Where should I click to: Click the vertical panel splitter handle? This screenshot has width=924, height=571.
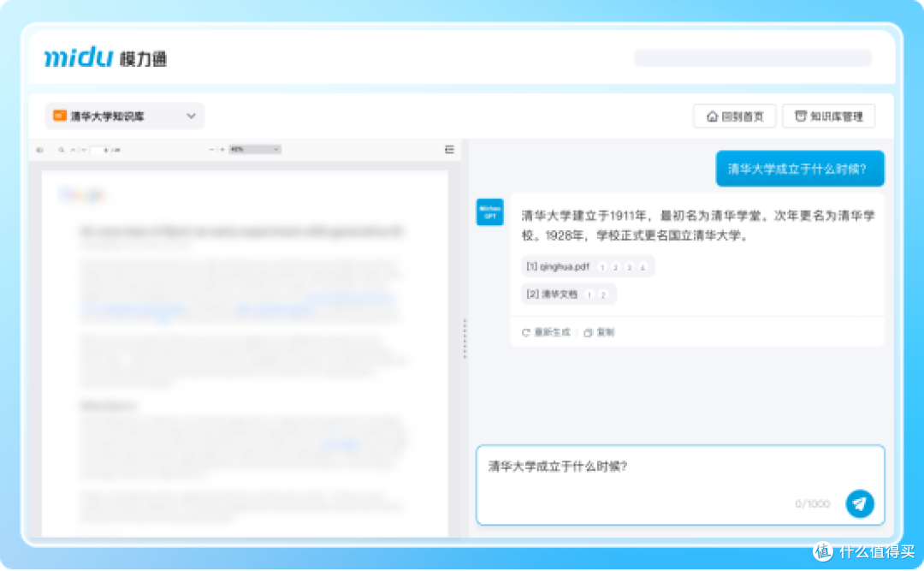(465, 339)
